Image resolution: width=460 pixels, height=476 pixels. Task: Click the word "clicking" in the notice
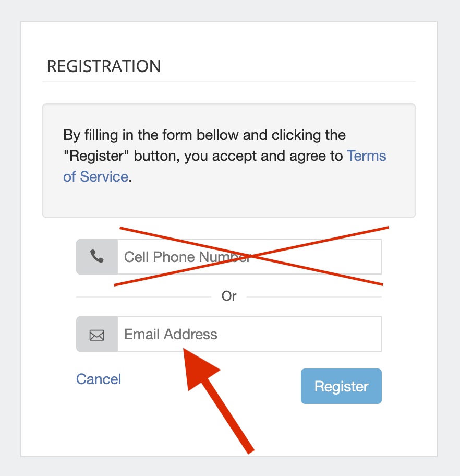[298, 135]
